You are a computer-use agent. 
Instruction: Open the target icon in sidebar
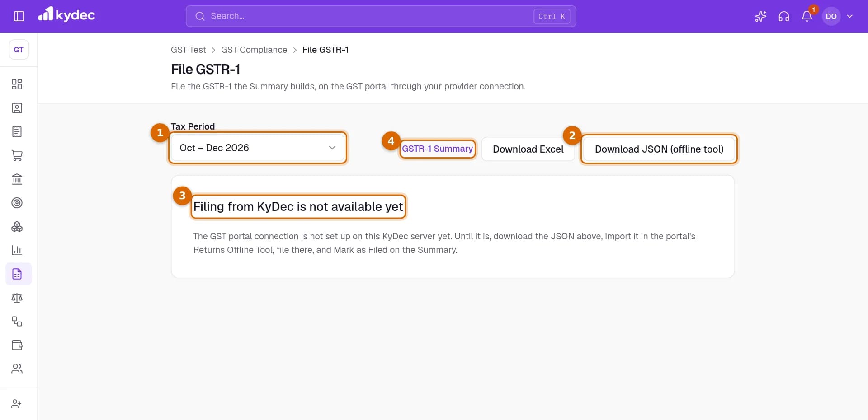coord(17,203)
